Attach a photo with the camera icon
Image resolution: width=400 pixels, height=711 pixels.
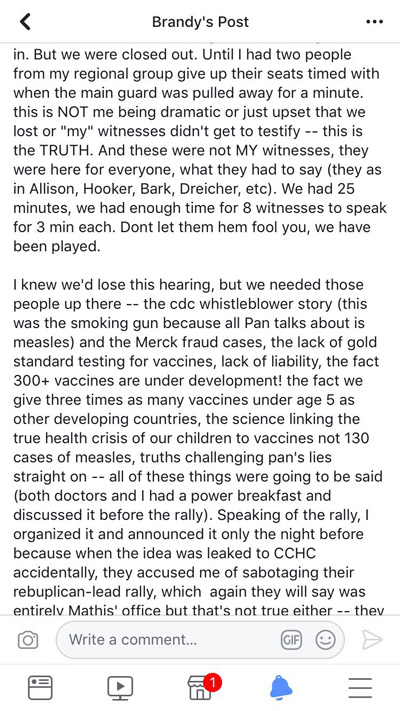[x=28, y=640]
